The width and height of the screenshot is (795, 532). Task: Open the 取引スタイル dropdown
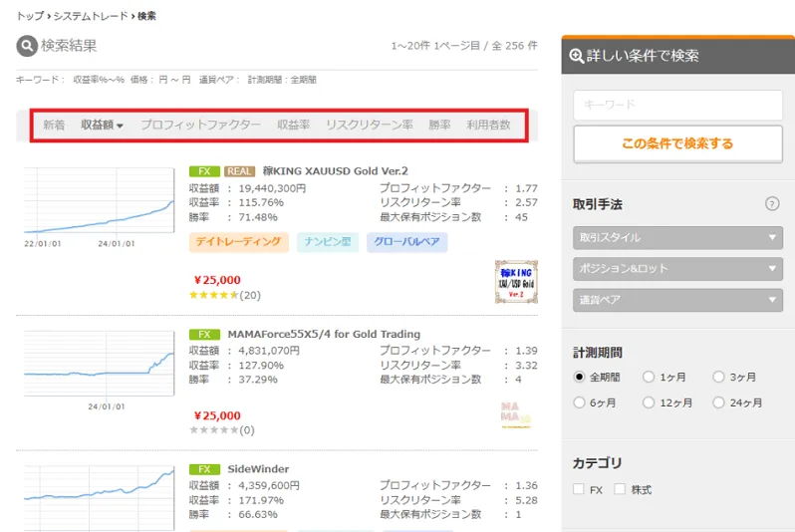(677, 238)
